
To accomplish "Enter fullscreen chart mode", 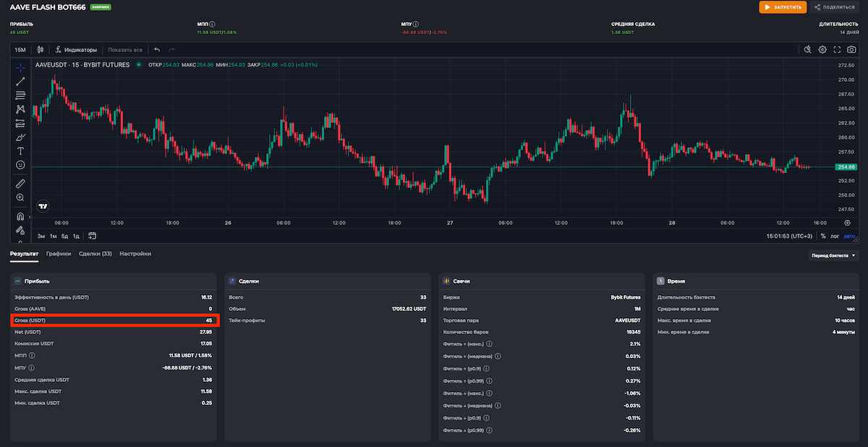I will (x=837, y=50).
